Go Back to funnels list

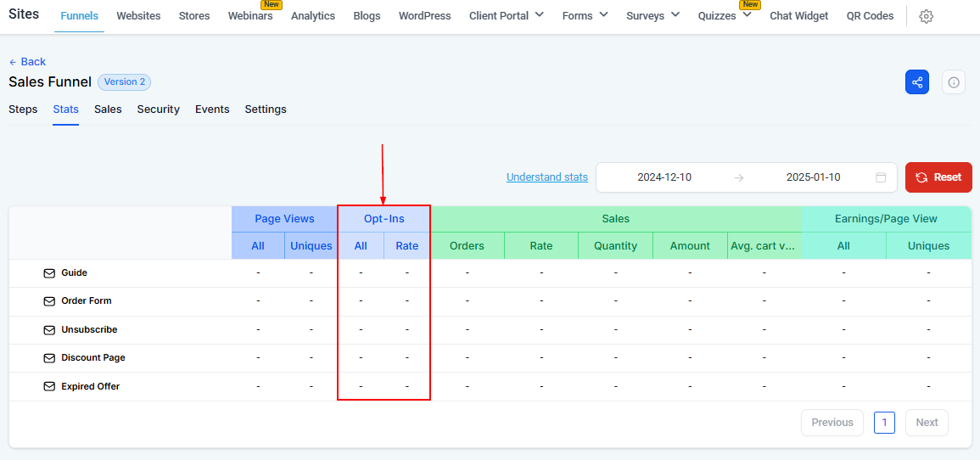pos(27,62)
